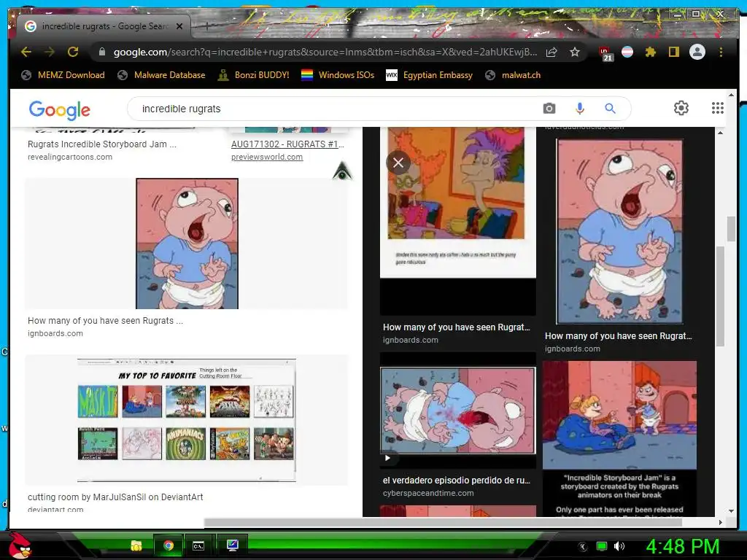Click the scroll-down arrow of page scrollbar

[x=731, y=511]
